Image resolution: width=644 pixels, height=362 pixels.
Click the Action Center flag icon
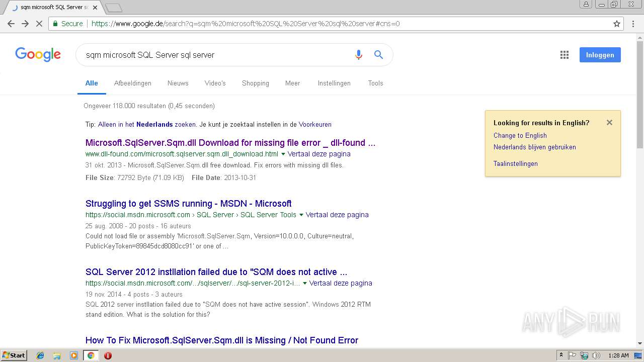[x=572, y=355]
